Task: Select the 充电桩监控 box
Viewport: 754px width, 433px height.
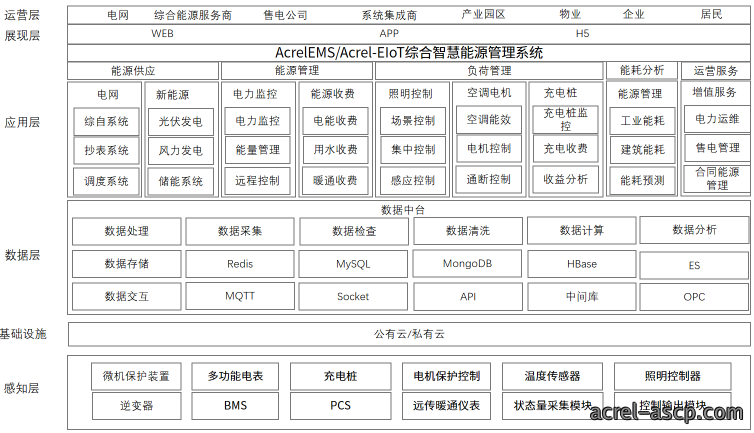Action: tap(566, 119)
